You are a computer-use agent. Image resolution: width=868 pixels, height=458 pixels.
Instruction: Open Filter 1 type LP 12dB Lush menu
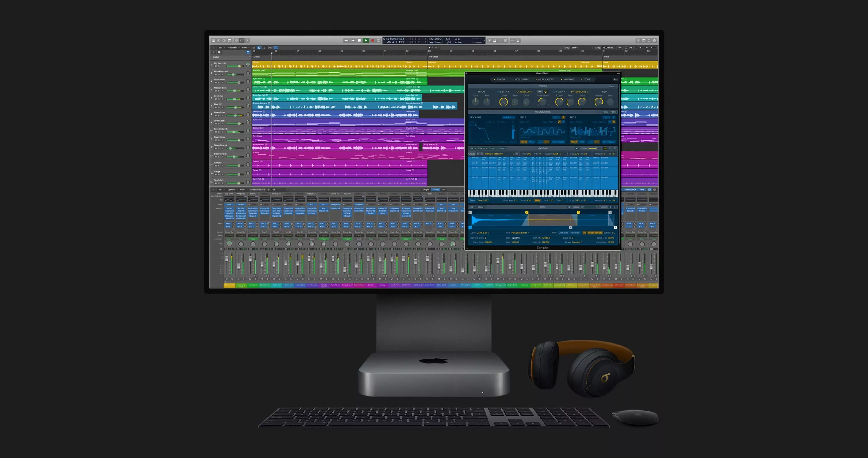click(x=524, y=92)
